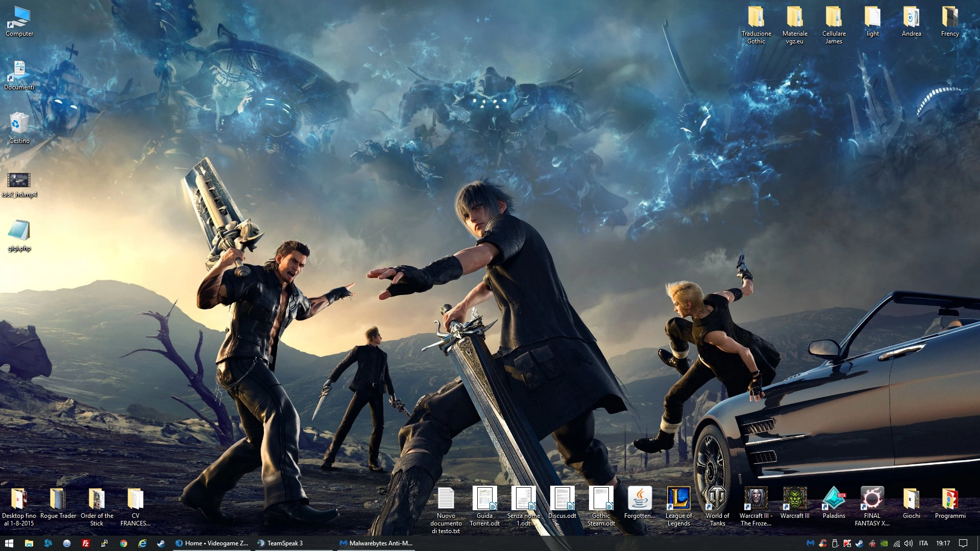
Task: Select the Traduzione Gothic folder
Action: tap(756, 25)
